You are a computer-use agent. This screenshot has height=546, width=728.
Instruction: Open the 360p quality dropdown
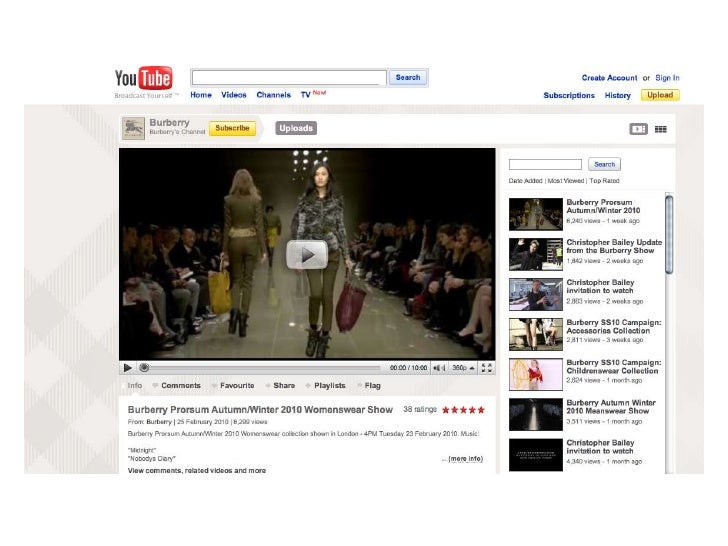(x=463, y=368)
